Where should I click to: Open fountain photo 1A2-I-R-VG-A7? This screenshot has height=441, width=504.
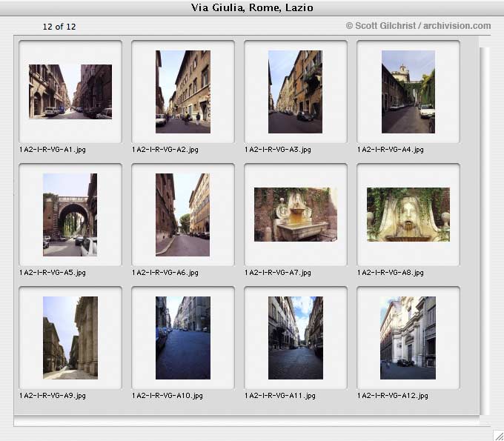point(296,214)
